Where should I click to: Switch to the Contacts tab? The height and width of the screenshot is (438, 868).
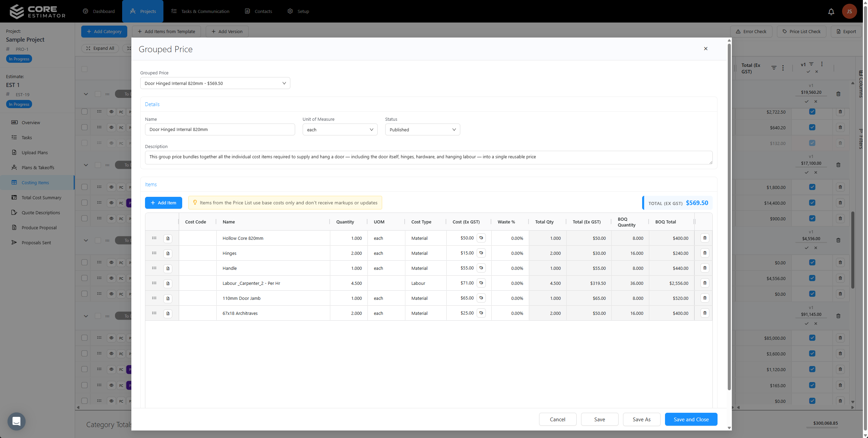tap(258, 11)
